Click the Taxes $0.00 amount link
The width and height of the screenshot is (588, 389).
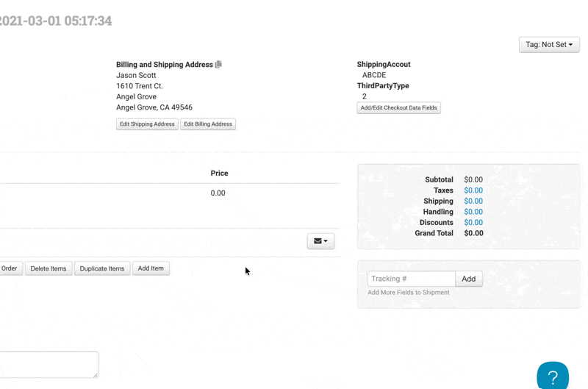(x=473, y=190)
